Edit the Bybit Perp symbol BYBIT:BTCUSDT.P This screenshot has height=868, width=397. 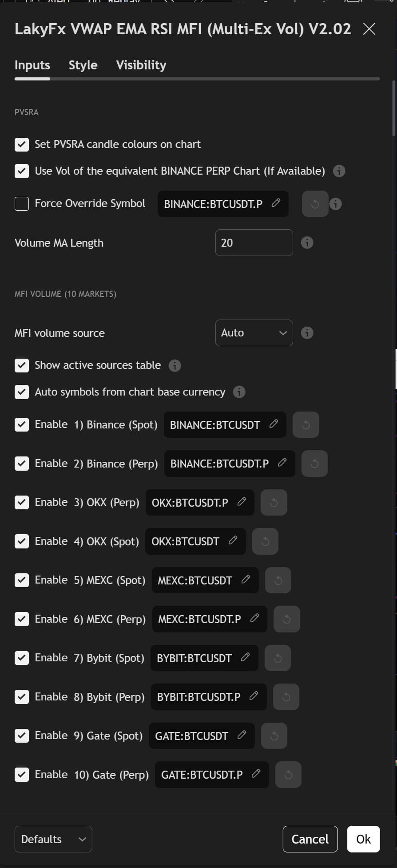point(254,696)
